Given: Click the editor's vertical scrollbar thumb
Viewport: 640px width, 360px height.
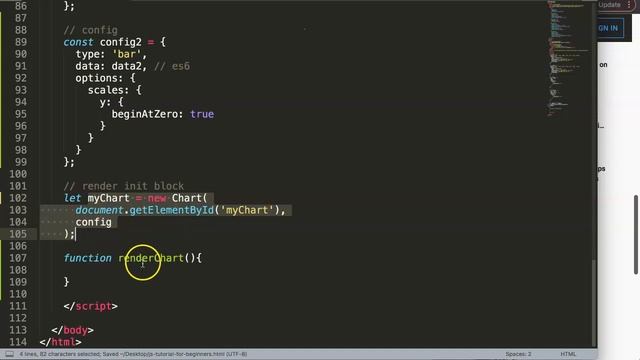Looking at the screenshot, I should (594, 302).
